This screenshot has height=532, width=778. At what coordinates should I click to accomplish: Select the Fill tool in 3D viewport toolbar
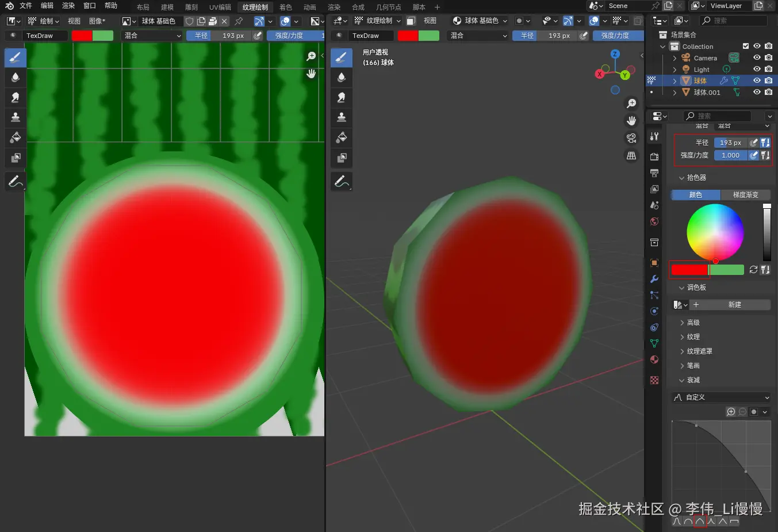click(342, 137)
